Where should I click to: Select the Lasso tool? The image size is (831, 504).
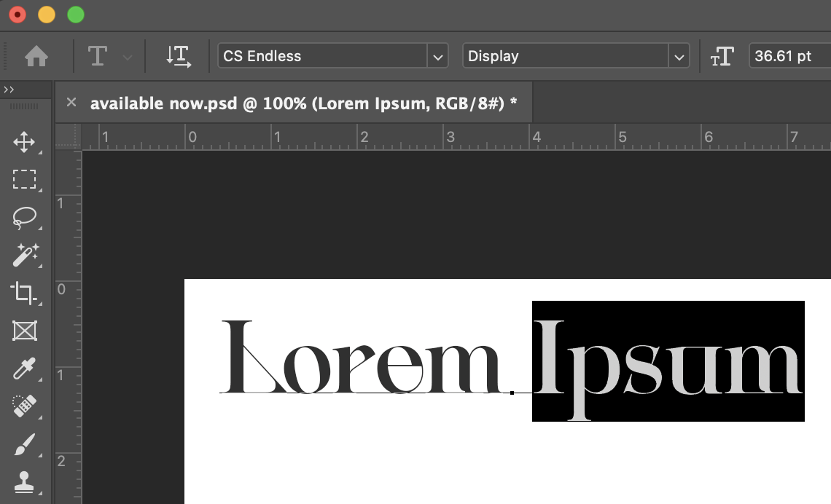(24, 217)
